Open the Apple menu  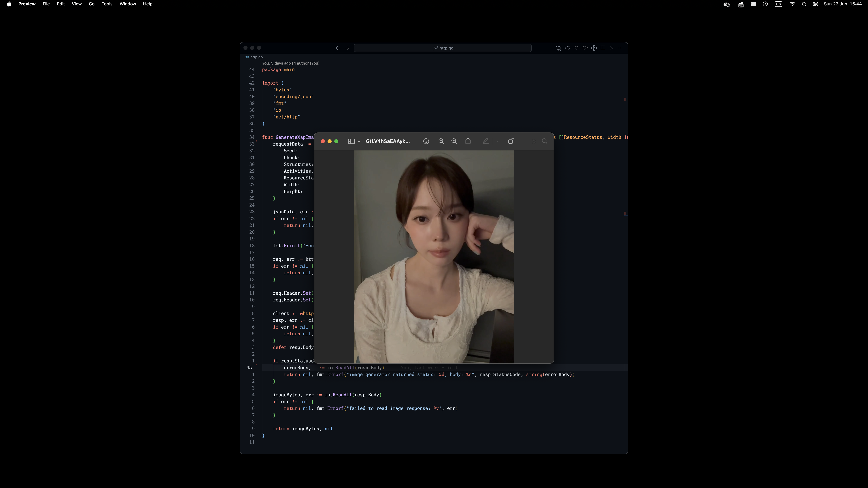[9, 4]
